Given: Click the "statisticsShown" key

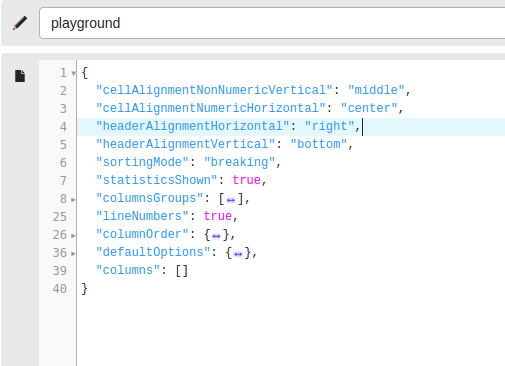Looking at the screenshot, I should (157, 180).
